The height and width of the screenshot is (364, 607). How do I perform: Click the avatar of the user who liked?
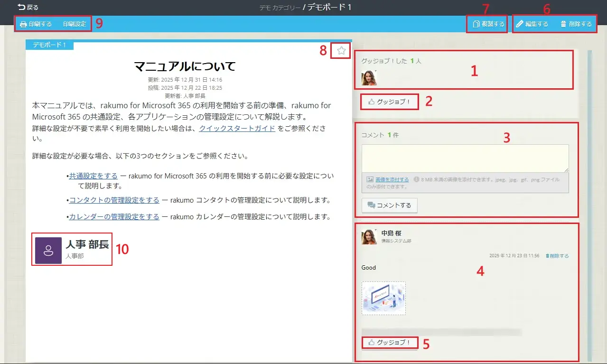coord(369,78)
